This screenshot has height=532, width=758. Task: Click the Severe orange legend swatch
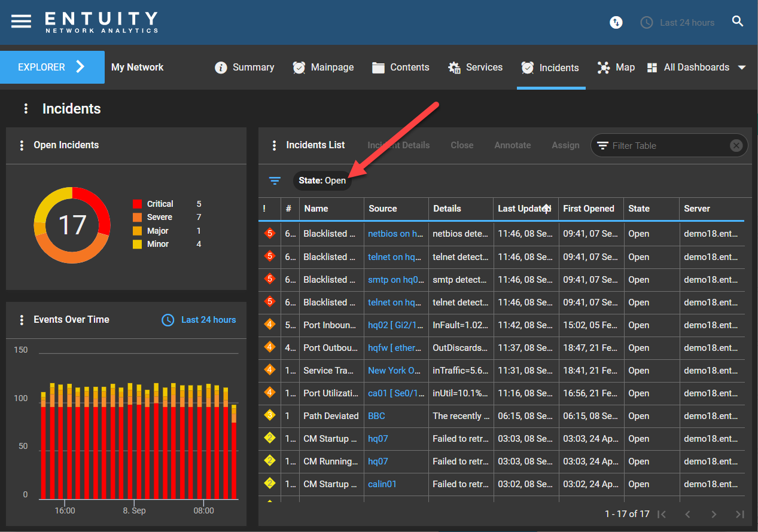click(138, 218)
